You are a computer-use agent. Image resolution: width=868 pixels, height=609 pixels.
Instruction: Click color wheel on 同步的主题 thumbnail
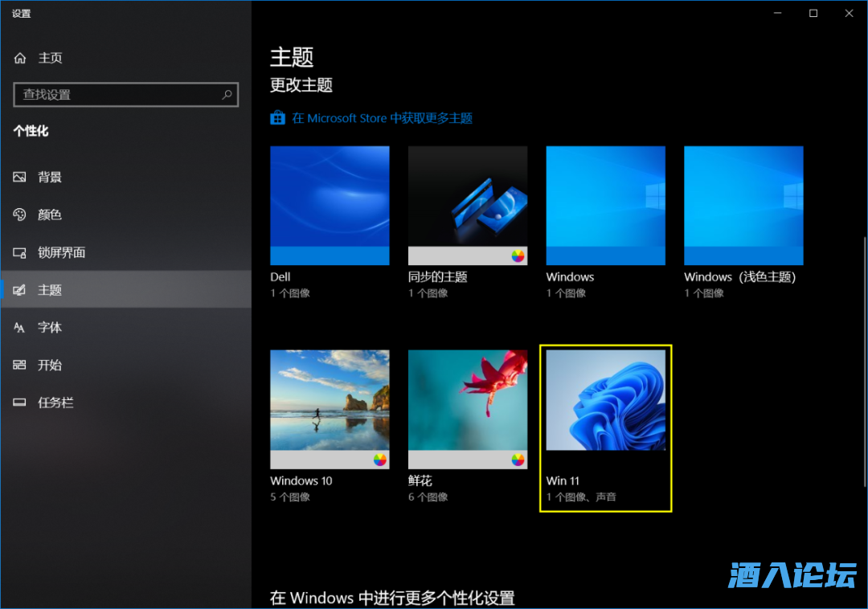pyautogui.click(x=518, y=255)
